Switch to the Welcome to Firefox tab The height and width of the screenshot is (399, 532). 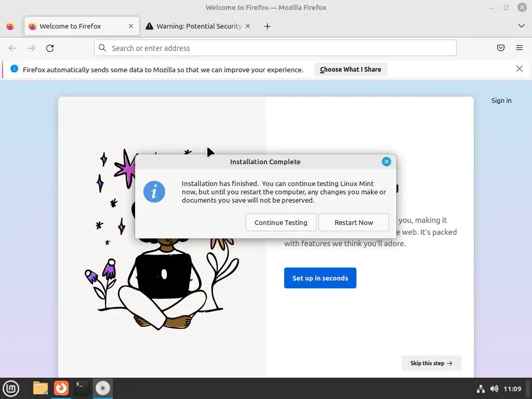tap(82, 26)
